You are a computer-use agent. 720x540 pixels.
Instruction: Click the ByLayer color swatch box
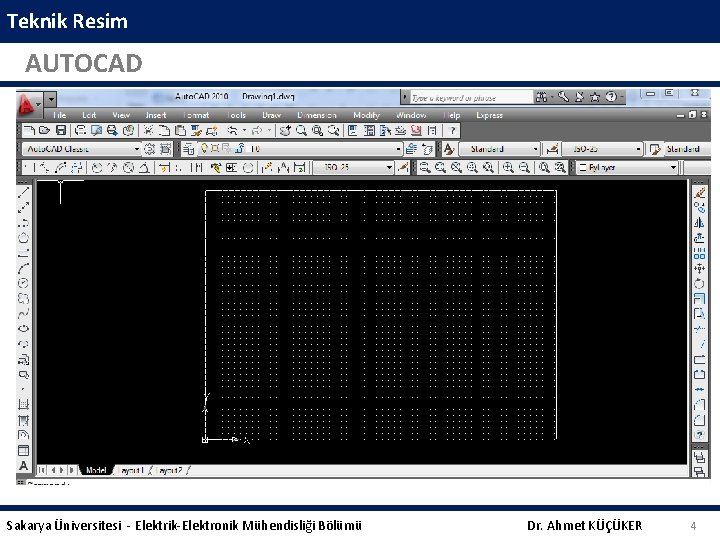coord(583,168)
